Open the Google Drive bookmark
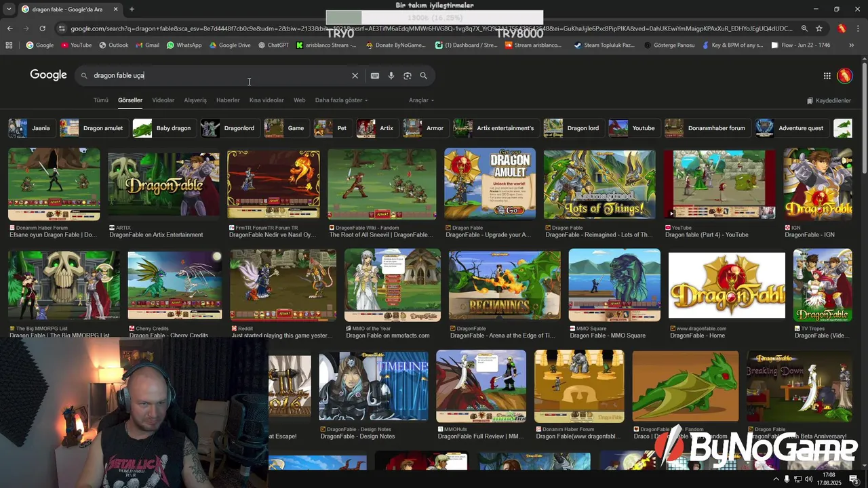 tap(230, 45)
